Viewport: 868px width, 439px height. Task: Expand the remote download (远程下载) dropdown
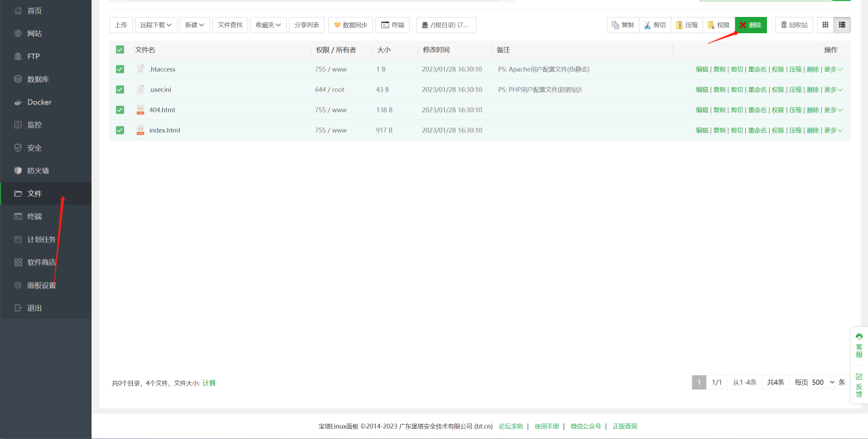[x=156, y=25]
